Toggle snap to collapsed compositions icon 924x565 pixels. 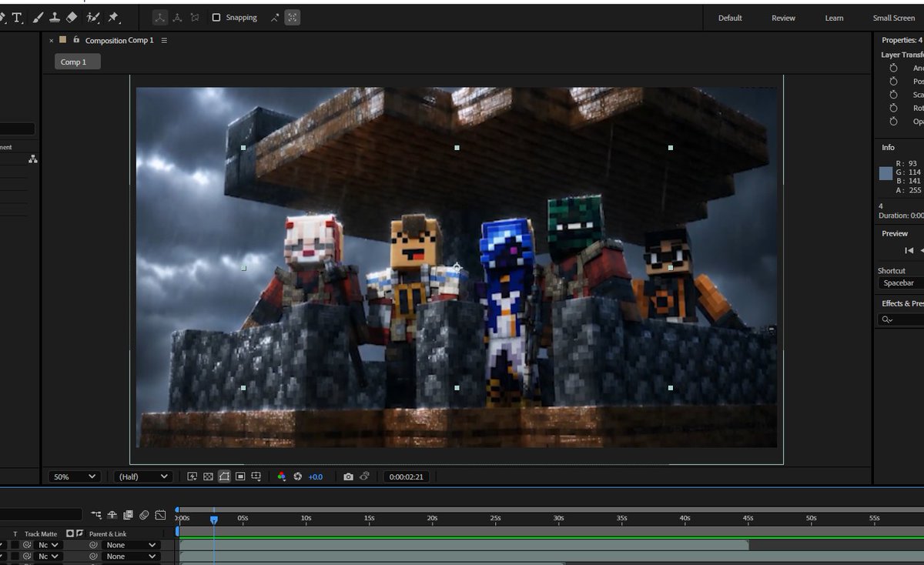click(293, 17)
